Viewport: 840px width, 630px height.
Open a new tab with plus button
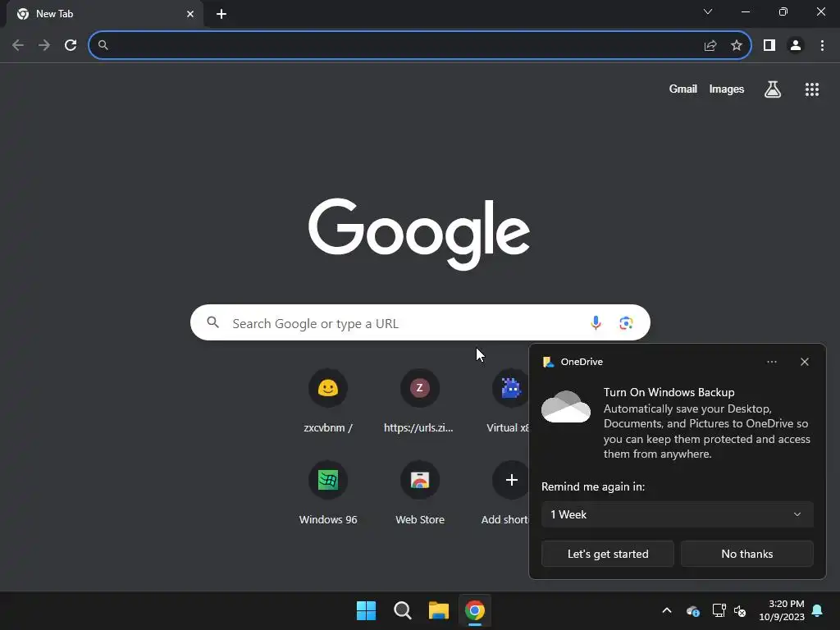[221, 14]
